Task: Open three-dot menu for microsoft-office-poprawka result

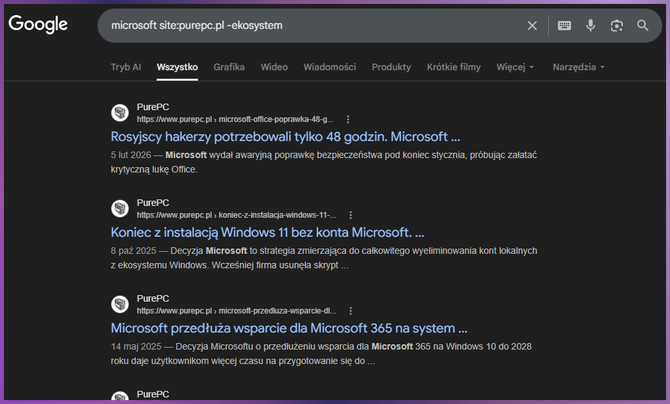Action: pyautogui.click(x=348, y=119)
